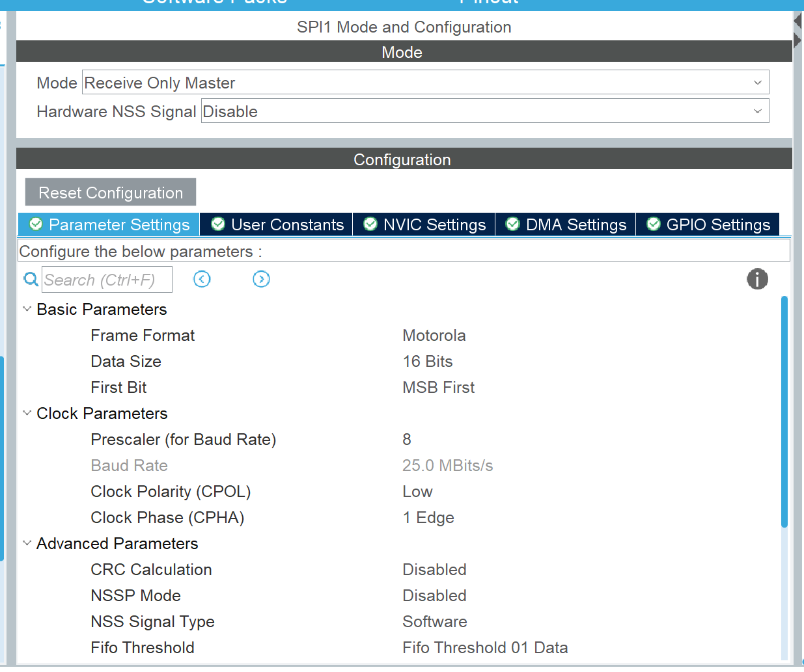Open the Mode dropdown showing Receive Only Master

pyautogui.click(x=425, y=83)
